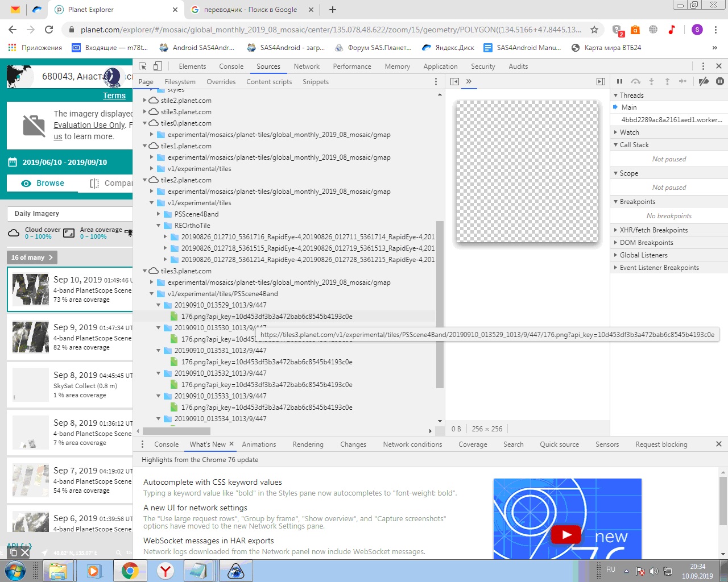Open the Terms link
Screen dimensions: 728x582
114,95
